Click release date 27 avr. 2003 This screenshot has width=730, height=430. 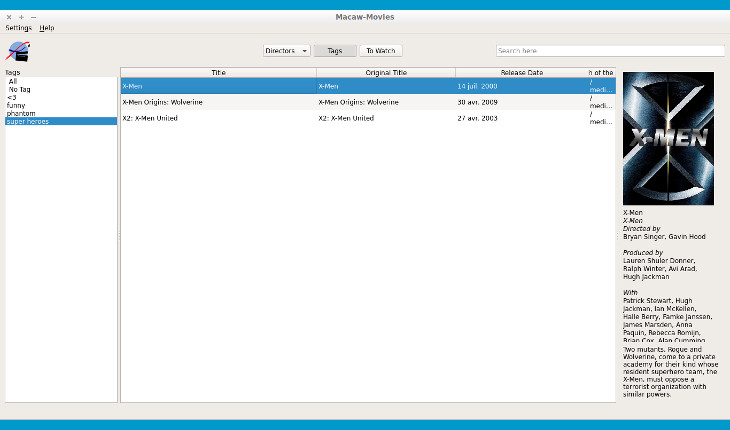[x=521, y=118]
